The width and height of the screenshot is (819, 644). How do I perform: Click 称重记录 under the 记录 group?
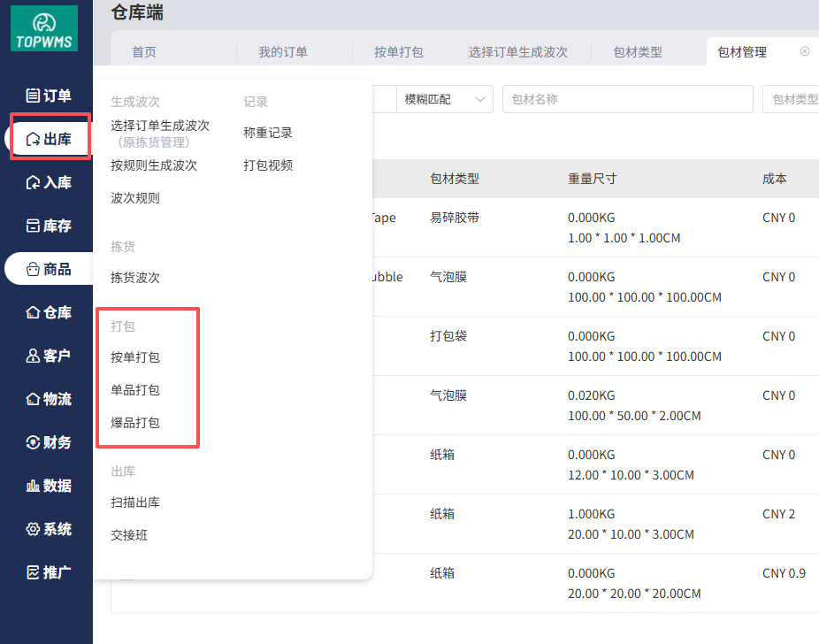268,133
